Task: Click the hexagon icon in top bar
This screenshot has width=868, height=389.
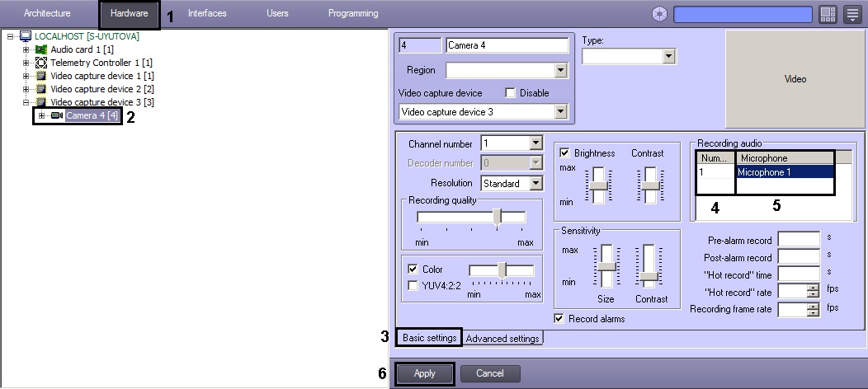Action: tap(660, 14)
